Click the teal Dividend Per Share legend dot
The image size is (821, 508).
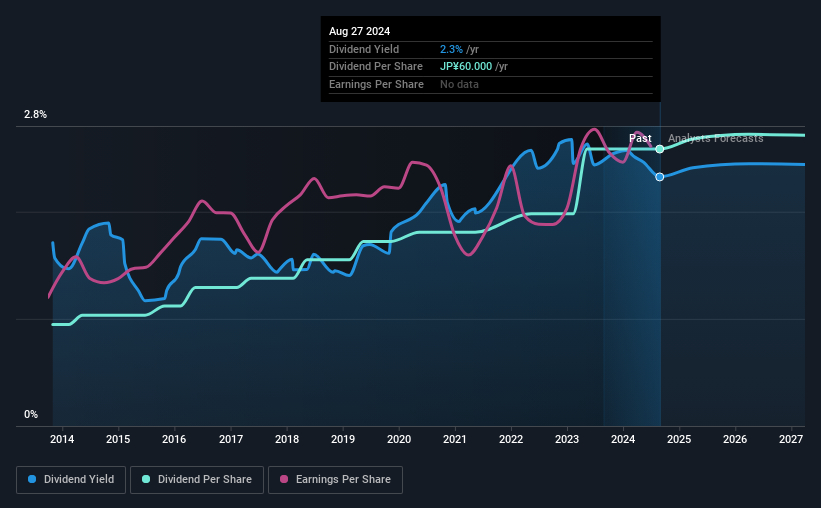click(146, 479)
